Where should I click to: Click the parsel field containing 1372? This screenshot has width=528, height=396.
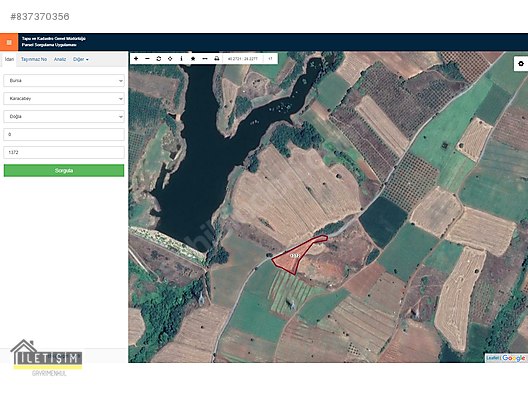tap(64, 152)
